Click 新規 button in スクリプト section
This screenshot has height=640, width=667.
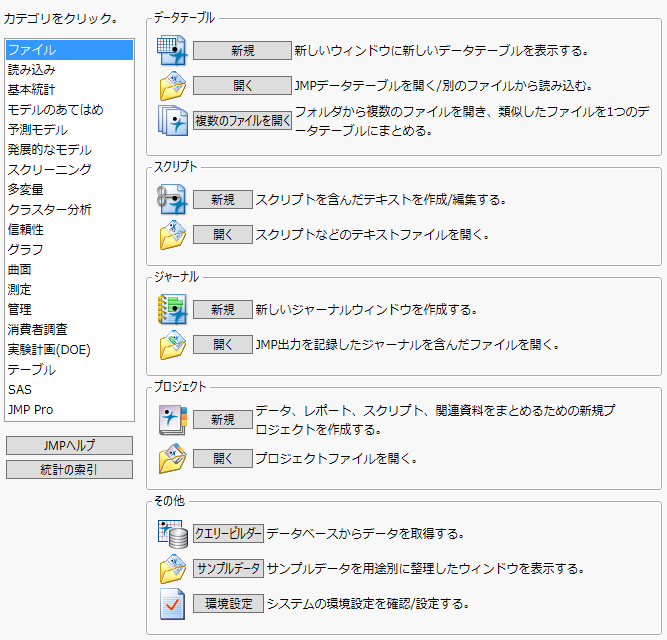(223, 199)
